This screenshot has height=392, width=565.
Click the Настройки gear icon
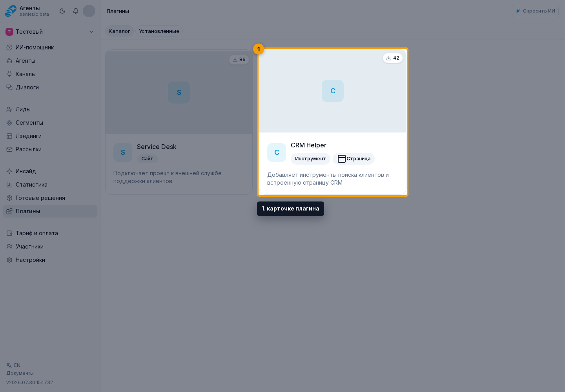pos(9,260)
